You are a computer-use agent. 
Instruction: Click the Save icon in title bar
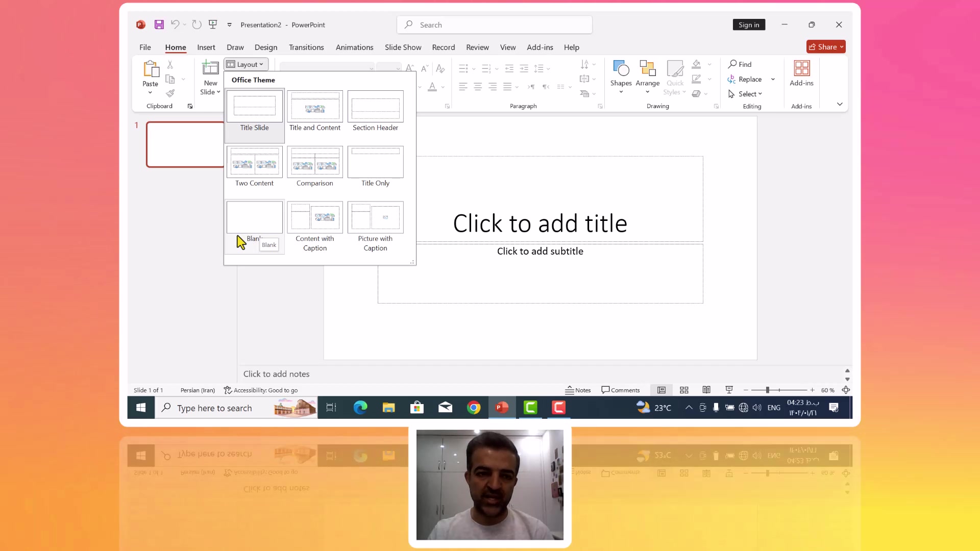(159, 24)
